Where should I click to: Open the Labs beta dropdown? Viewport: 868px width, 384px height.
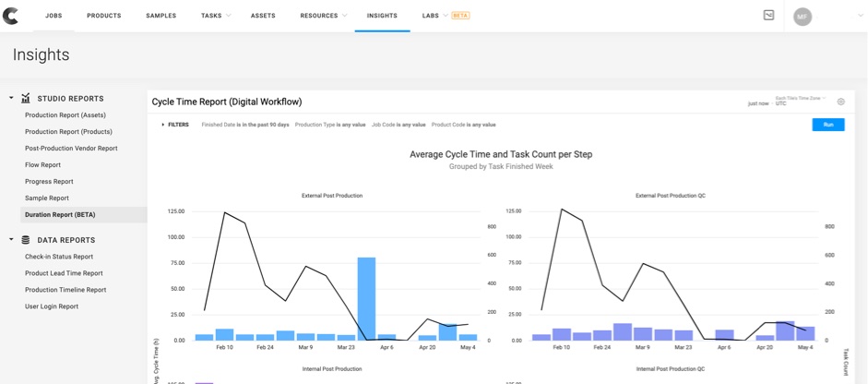[446, 16]
